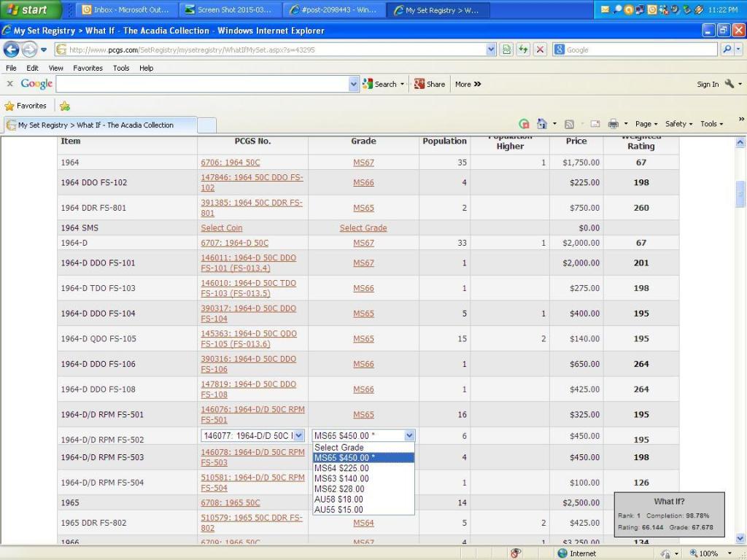This screenshot has height=560, width=747.
Task: Click the red-green circular toolbar icon
Action: click(x=524, y=124)
